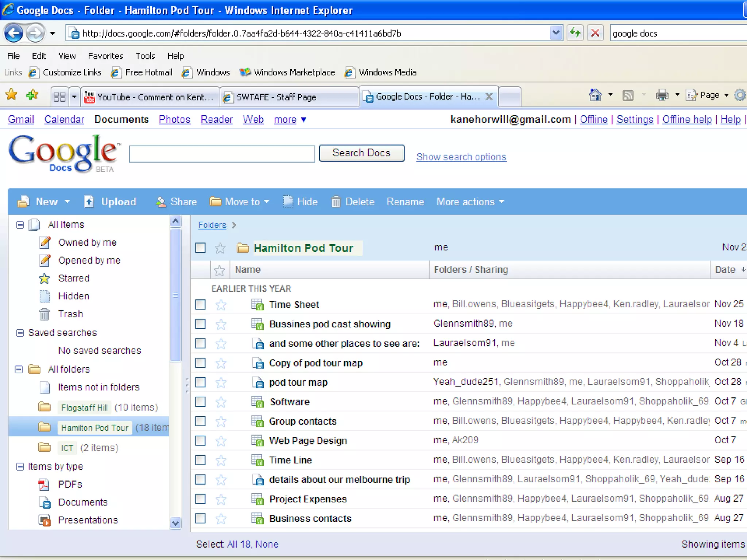Check the Business contacts checkbox
The height and width of the screenshot is (560, 747).
pos(200,518)
